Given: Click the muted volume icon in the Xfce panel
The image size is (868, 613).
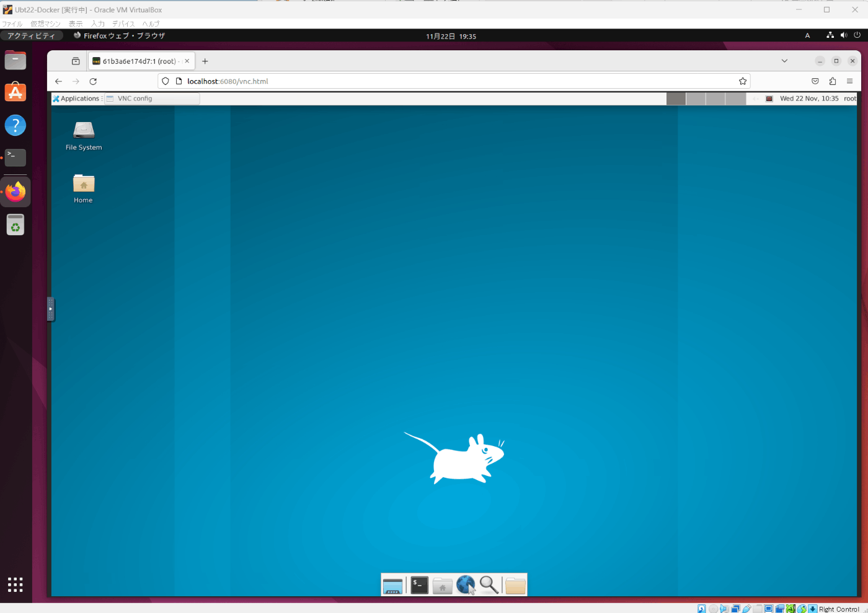Looking at the screenshot, I should pos(755,99).
